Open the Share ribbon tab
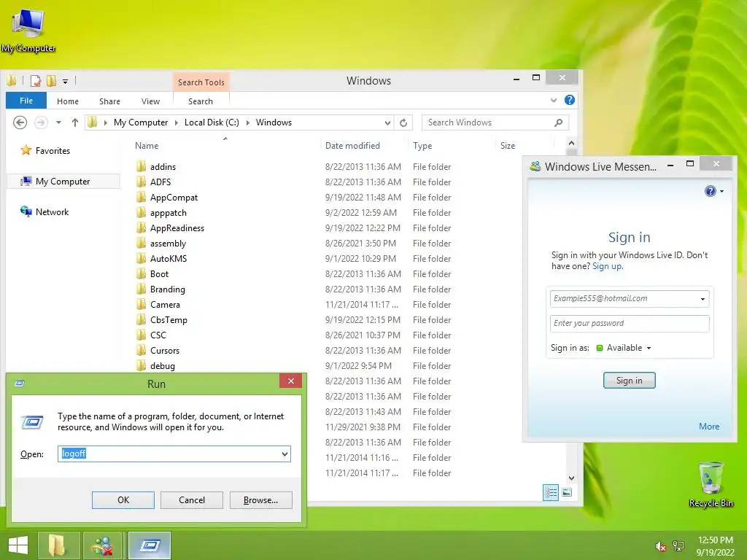 (x=109, y=101)
